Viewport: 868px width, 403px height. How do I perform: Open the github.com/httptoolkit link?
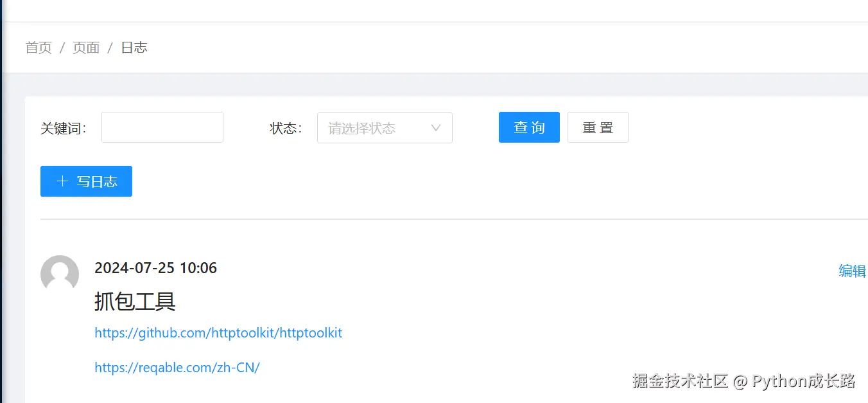(x=218, y=333)
